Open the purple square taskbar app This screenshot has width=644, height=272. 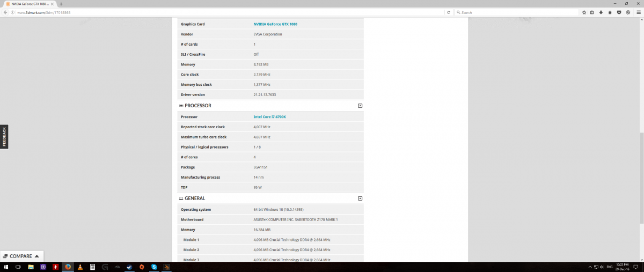pos(43,267)
